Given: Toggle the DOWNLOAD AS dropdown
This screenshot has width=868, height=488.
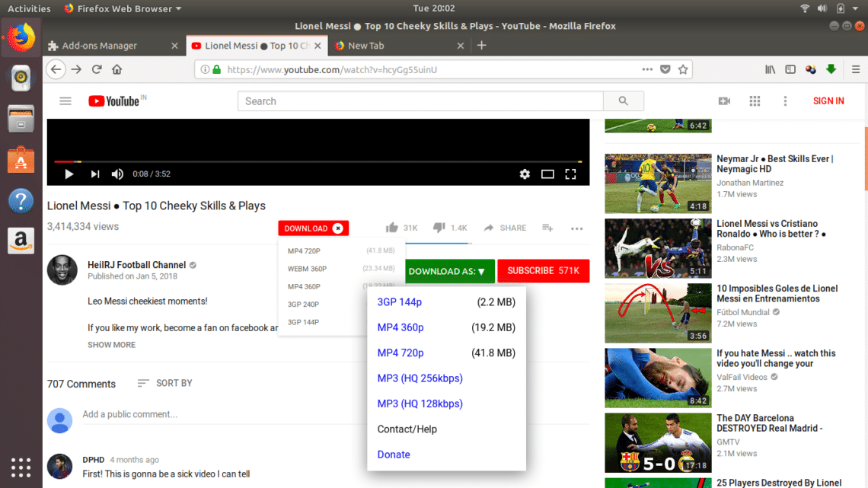Looking at the screenshot, I should pos(449,270).
